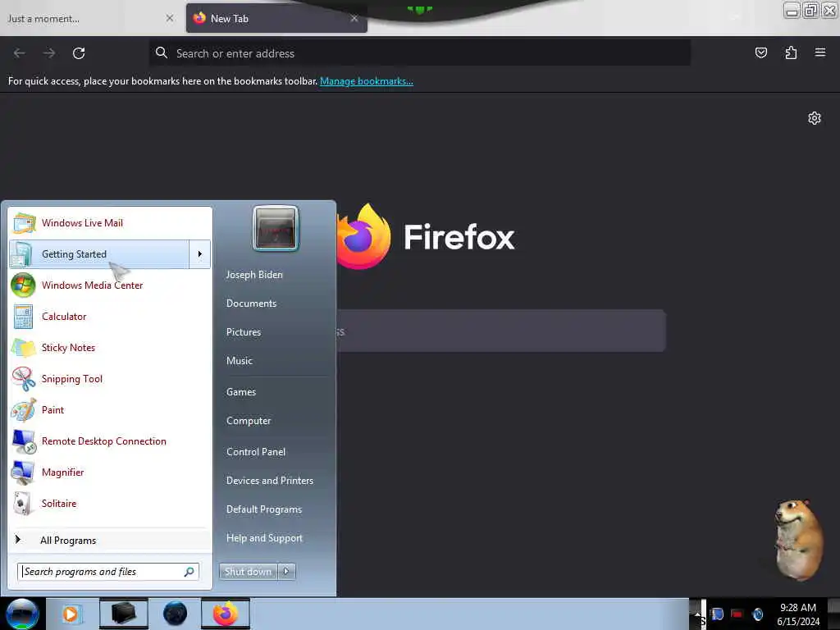Start Remote Desktop Connection
The image size is (840, 630).
coord(110,441)
